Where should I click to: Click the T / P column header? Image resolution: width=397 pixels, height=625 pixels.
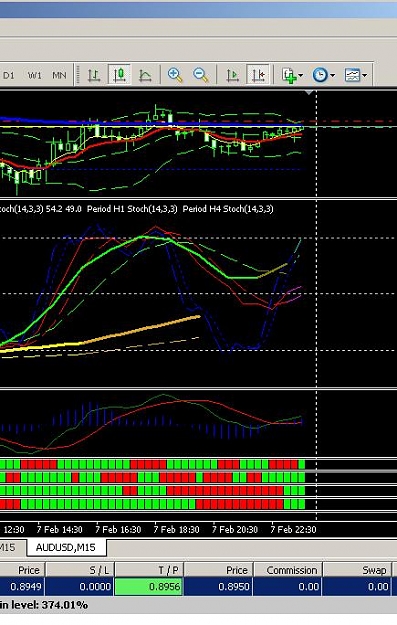(149, 570)
